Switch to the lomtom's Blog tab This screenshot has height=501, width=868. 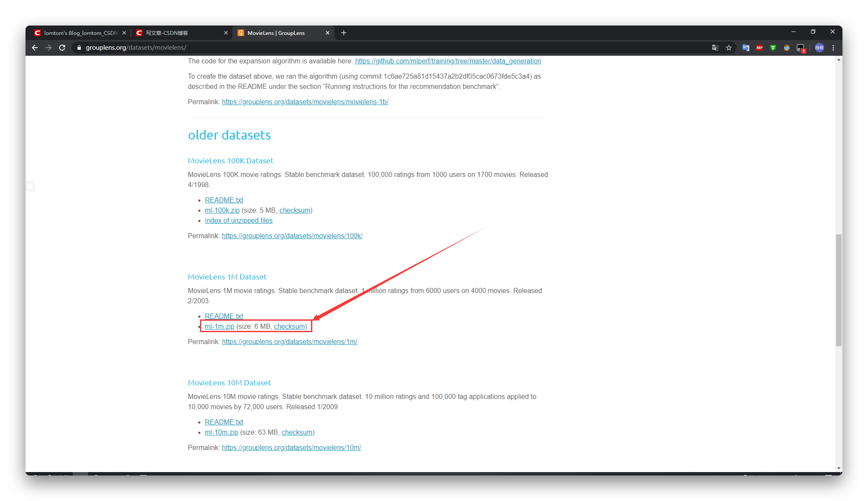(80, 33)
